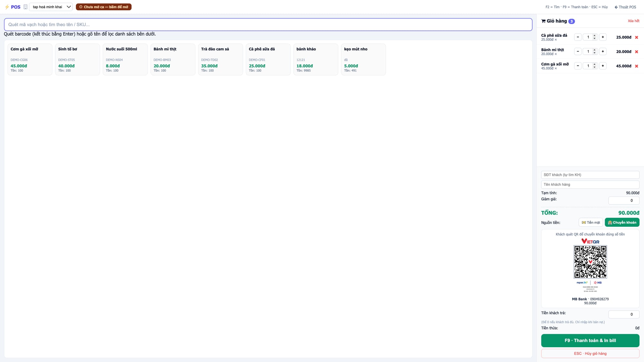Increase quantity of Bánh mì thịt in cart
The image size is (644, 362).
point(603,52)
